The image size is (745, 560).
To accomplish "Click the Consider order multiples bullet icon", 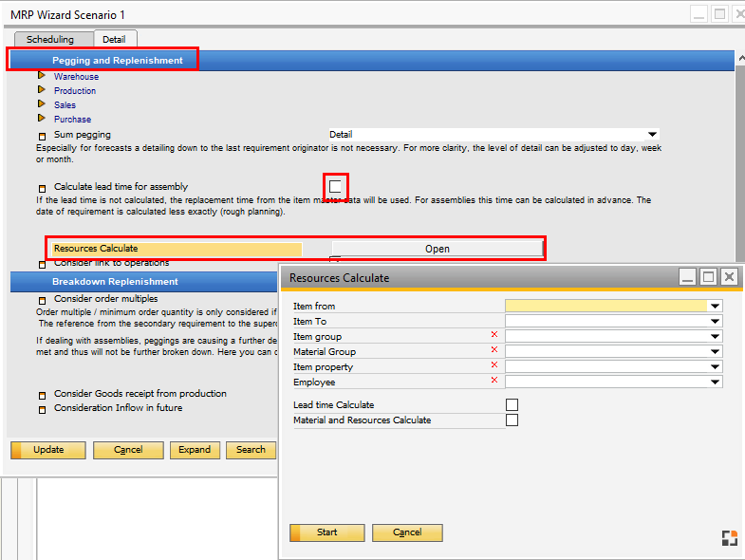I will pos(42,300).
